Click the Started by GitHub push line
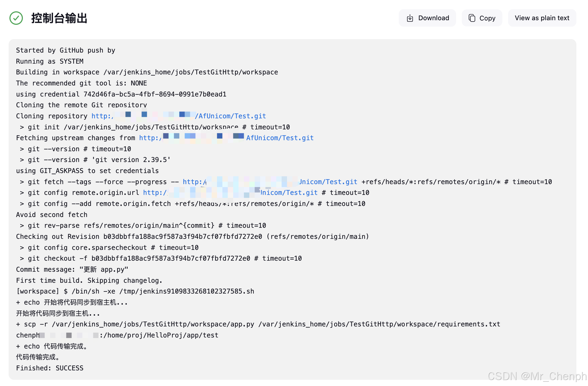588x386 pixels. [x=65, y=50]
